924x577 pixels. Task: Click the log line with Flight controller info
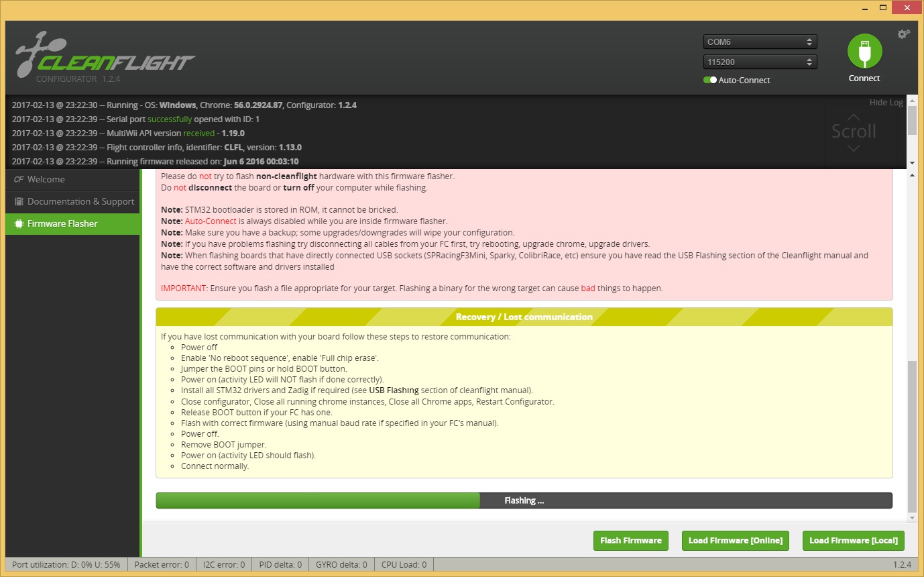point(157,147)
